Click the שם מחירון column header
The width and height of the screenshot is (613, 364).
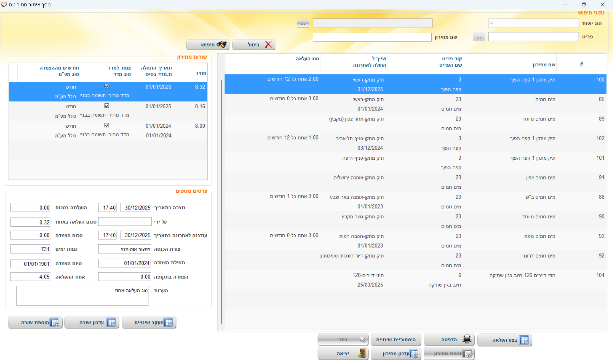tap(544, 64)
